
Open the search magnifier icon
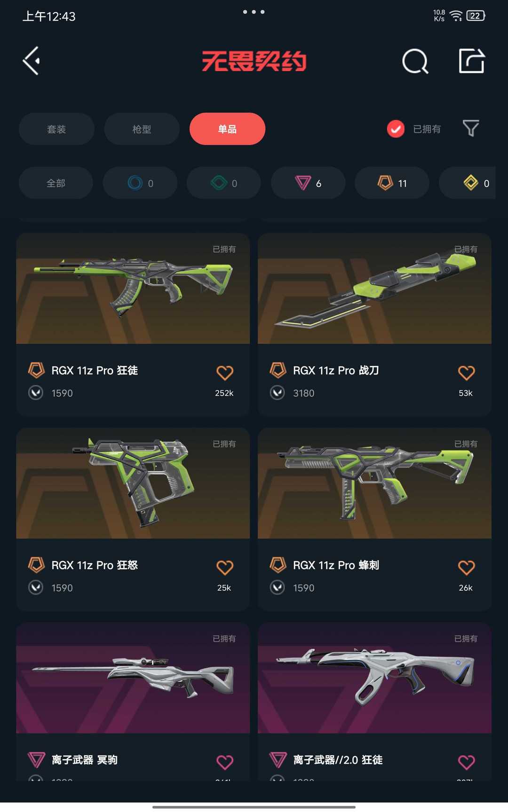click(x=415, y=61)
